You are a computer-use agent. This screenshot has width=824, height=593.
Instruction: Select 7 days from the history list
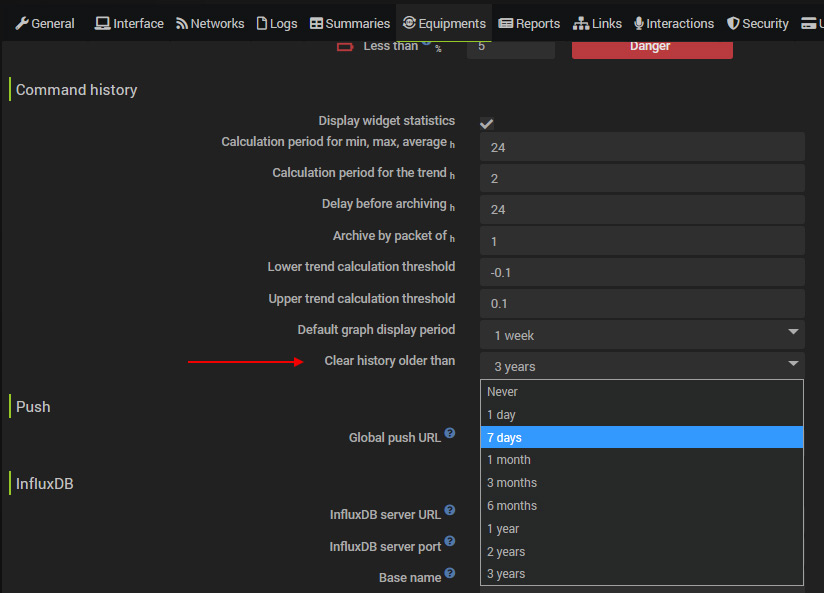pyautogui.click(x=642, y=437)
